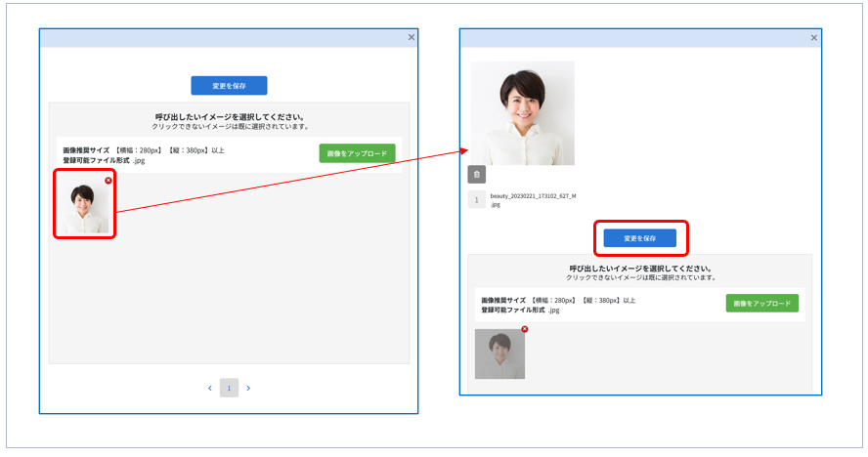Close the left dialog with the X
The image size is (868, 457).
[x=411, y=37]
